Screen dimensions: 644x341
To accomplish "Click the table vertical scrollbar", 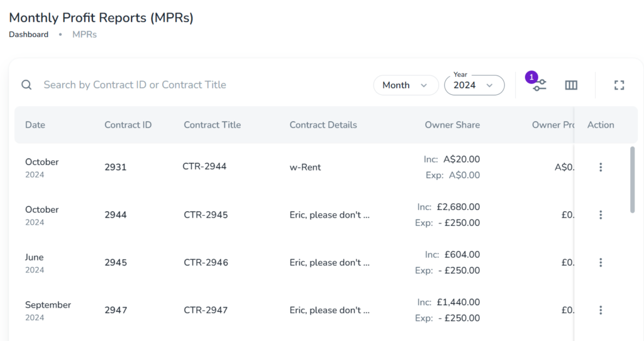I will (x=632, y=179).
